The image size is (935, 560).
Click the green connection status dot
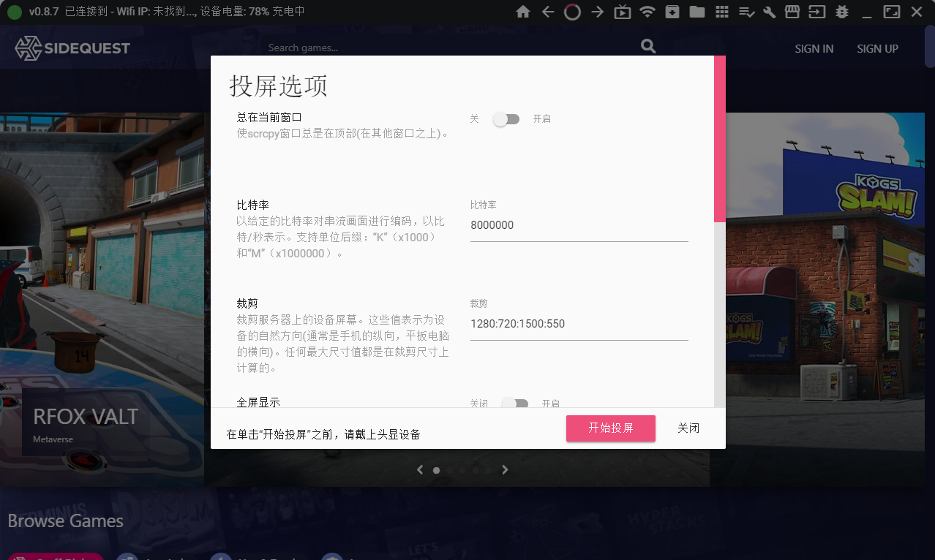15,12
